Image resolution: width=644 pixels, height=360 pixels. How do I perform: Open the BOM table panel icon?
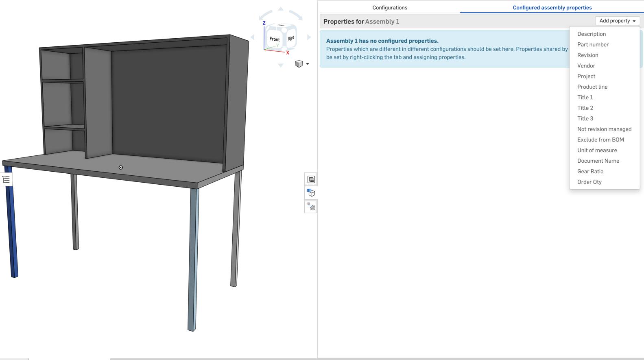[x=311, y=179]
